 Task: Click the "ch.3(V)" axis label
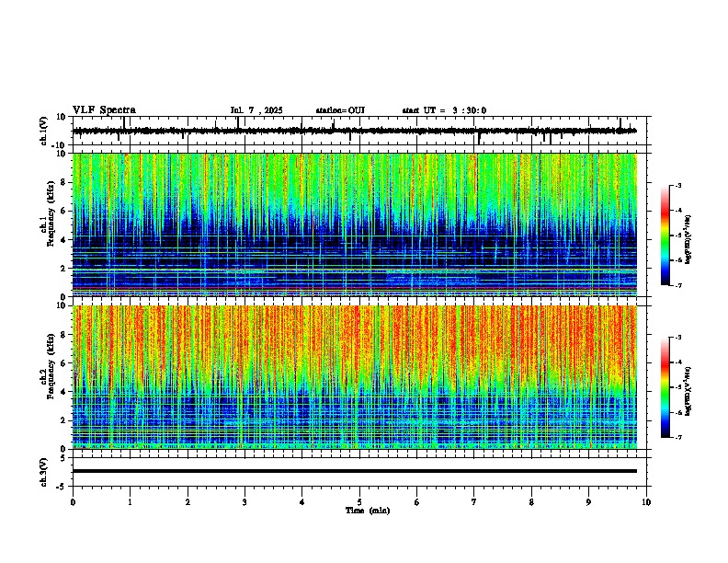tap(44, 473)
